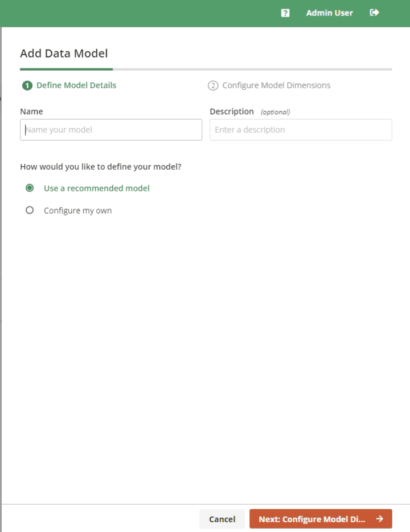
Task: Click the logout icon top right
Action: coord(376,13)
